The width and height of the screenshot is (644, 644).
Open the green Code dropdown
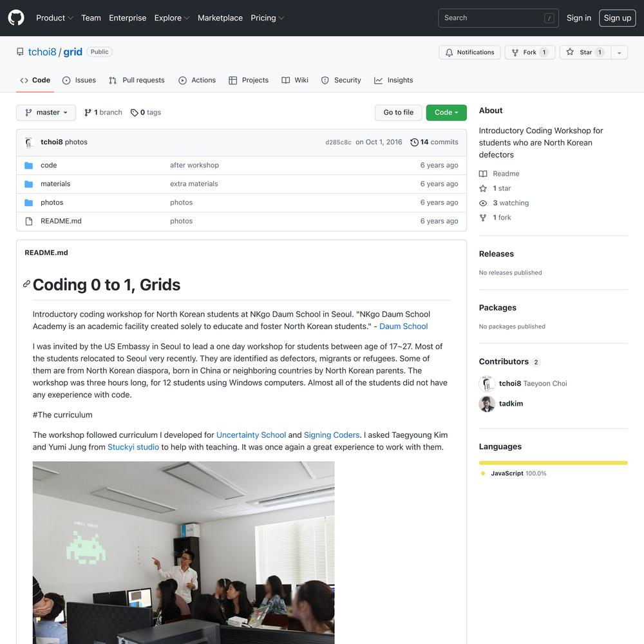point(446,113)
